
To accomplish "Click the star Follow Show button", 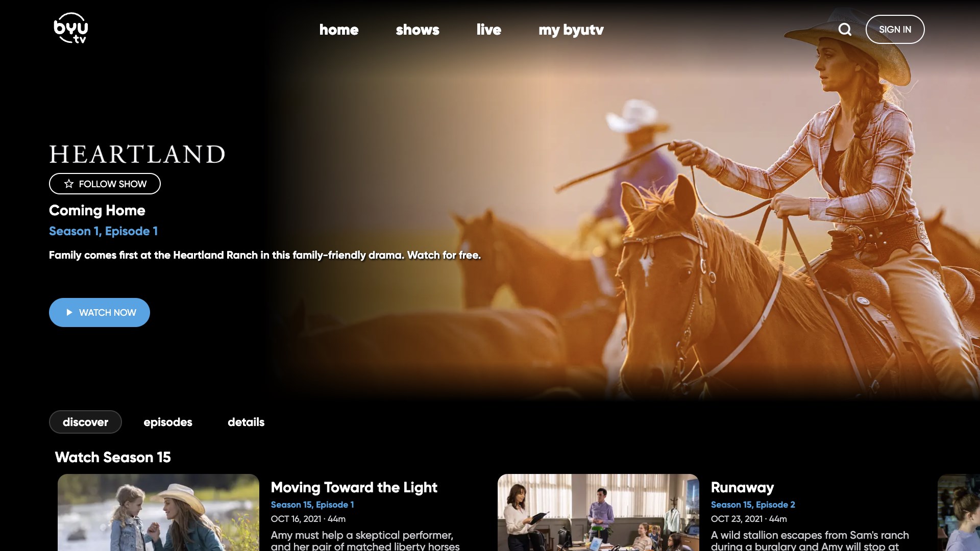I will [105, 184].
